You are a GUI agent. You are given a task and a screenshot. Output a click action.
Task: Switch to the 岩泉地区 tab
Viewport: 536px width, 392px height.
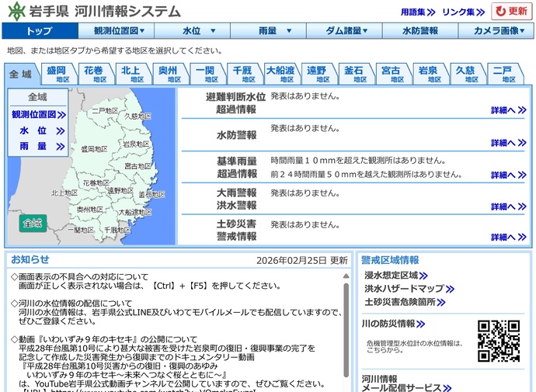click(x=430, y=74)
